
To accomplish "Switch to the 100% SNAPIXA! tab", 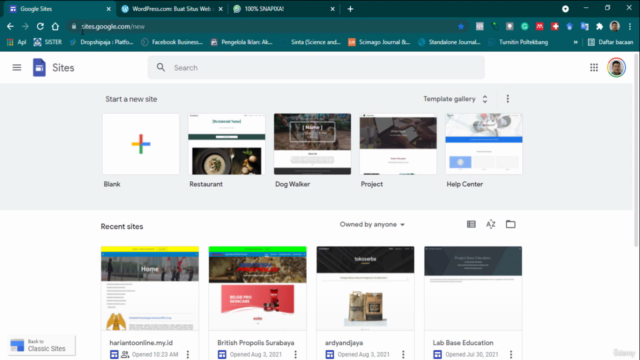I will pyautogui.click(x=284, y=9).
